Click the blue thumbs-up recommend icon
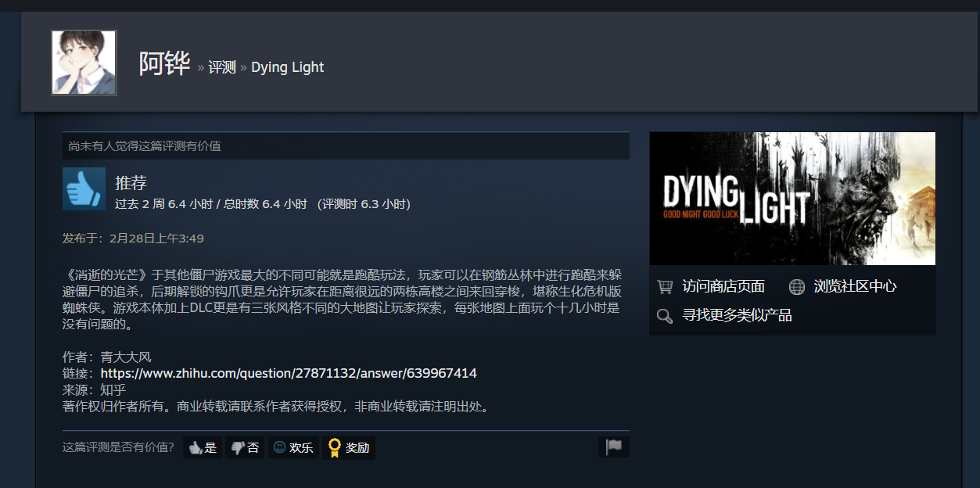Screen dimensions: 980x488 (84, 189)
